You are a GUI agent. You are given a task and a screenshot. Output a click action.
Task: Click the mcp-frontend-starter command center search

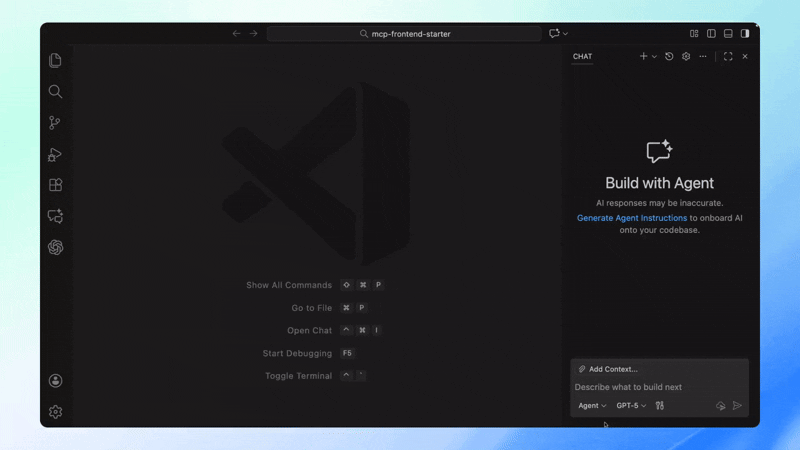pyautogui.click(x=404, y=34)
